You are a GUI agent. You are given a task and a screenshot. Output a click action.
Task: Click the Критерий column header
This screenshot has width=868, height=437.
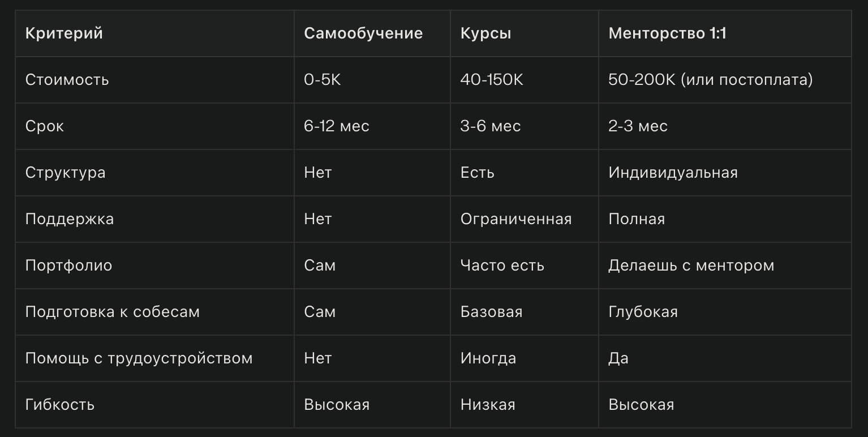[x=64, y=33]
